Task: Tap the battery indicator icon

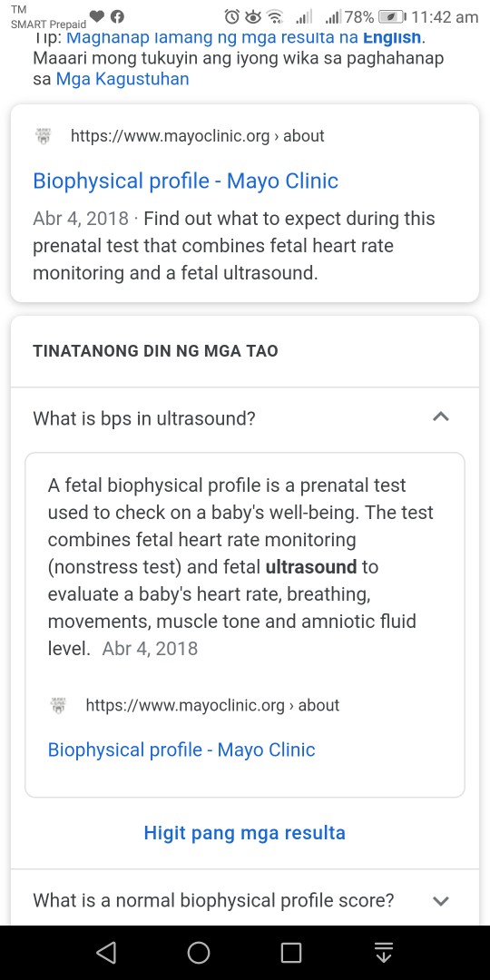Action: click(393, 17)
